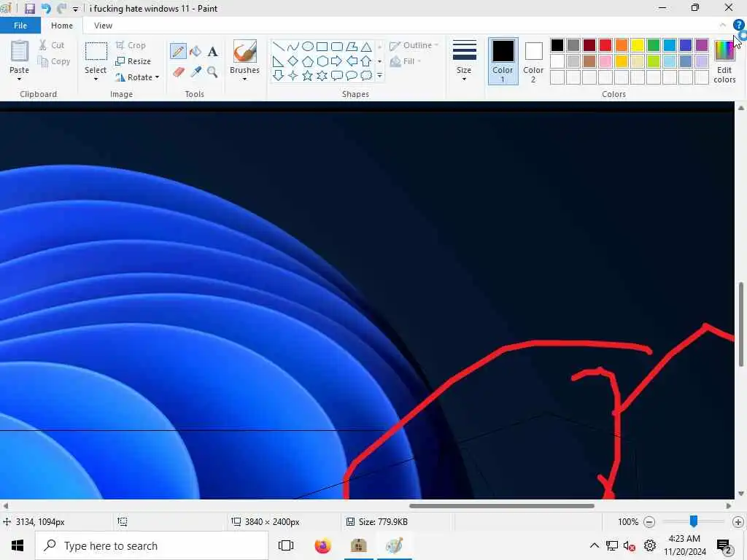Pick the green color swatch
Screen dimensions: 747x560
click(654, 45)
